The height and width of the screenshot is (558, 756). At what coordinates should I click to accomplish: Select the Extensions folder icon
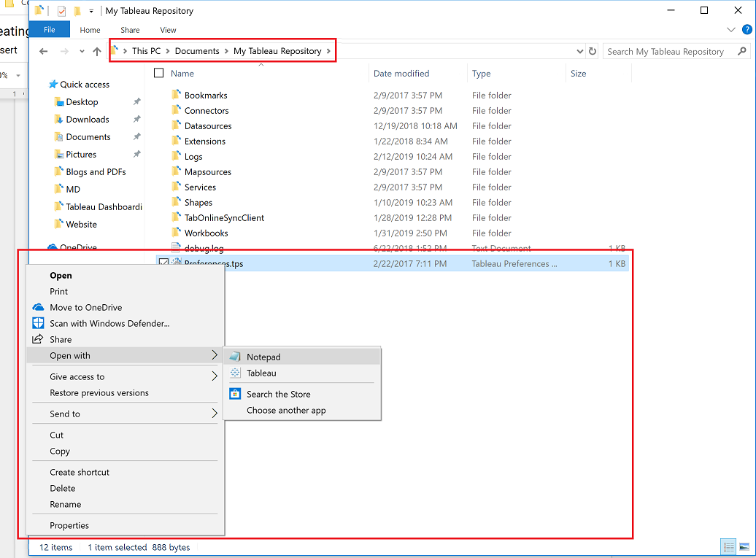[x=177, y=141]
